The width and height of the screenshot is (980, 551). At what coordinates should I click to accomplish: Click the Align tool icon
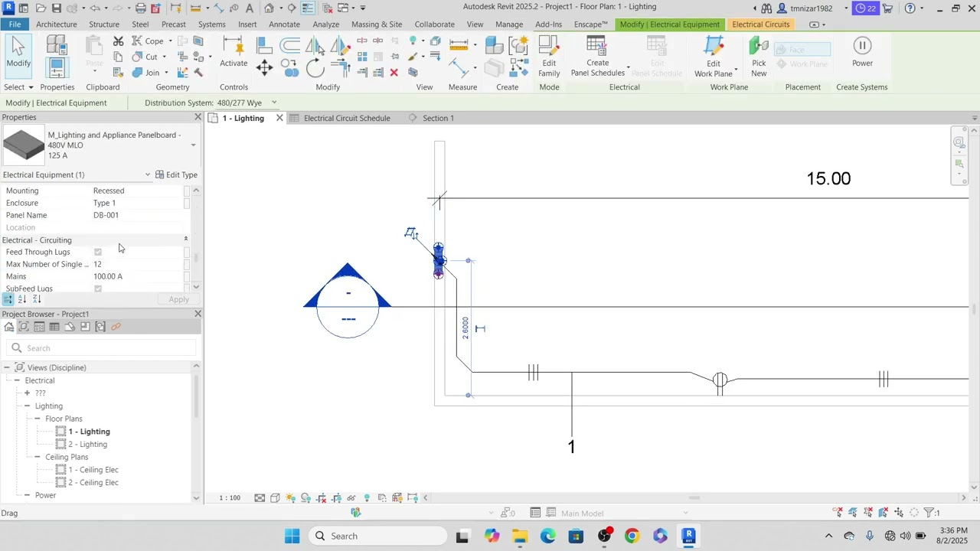point(264,45)
